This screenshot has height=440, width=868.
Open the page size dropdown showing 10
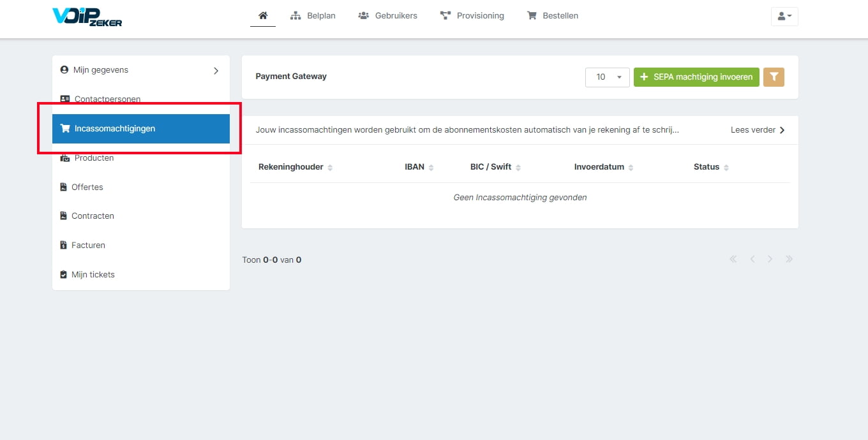click(x=607, y=77)
